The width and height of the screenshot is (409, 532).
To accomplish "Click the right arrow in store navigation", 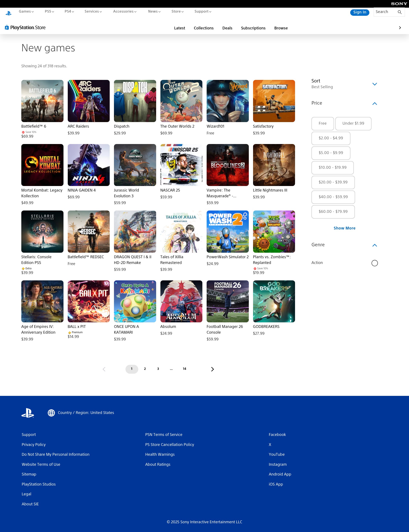I will [x=400, y=28].
